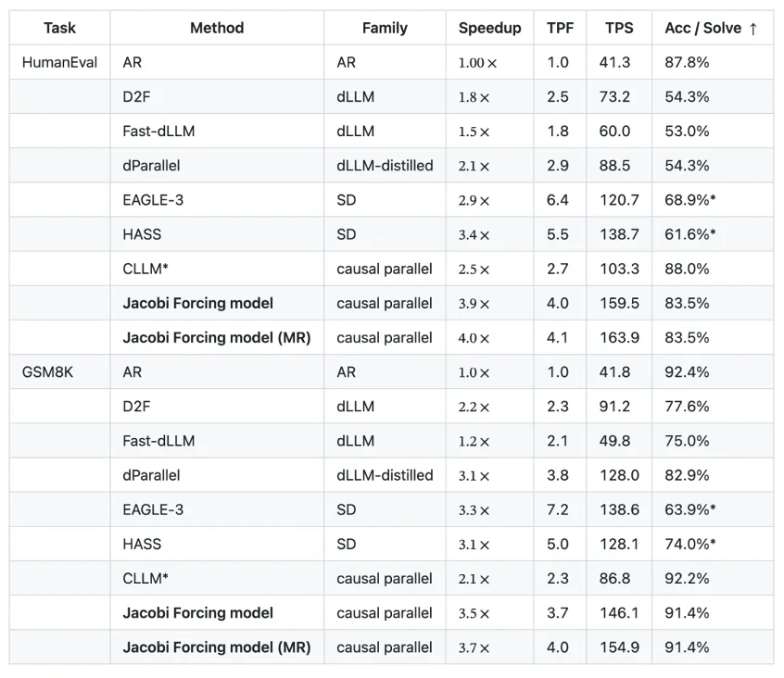Click the Family column header

[x=385, y=29]
